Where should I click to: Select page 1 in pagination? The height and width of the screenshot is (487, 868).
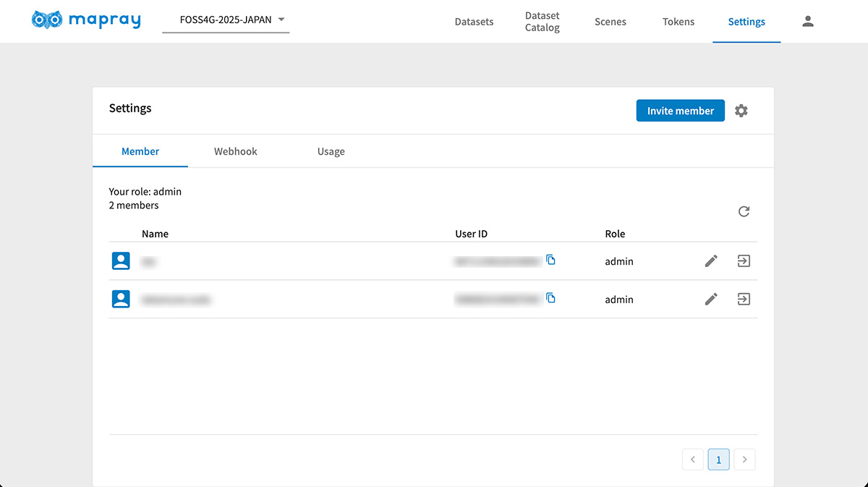tap(718, 460)
